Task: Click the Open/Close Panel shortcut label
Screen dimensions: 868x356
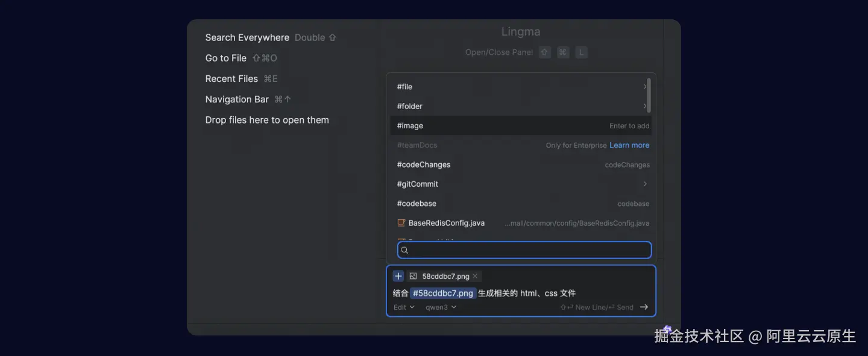Action: (499, 52)
